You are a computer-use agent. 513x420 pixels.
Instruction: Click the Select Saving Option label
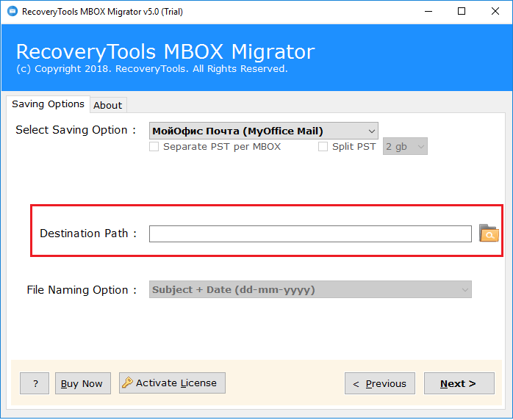(x=76, y=130)
